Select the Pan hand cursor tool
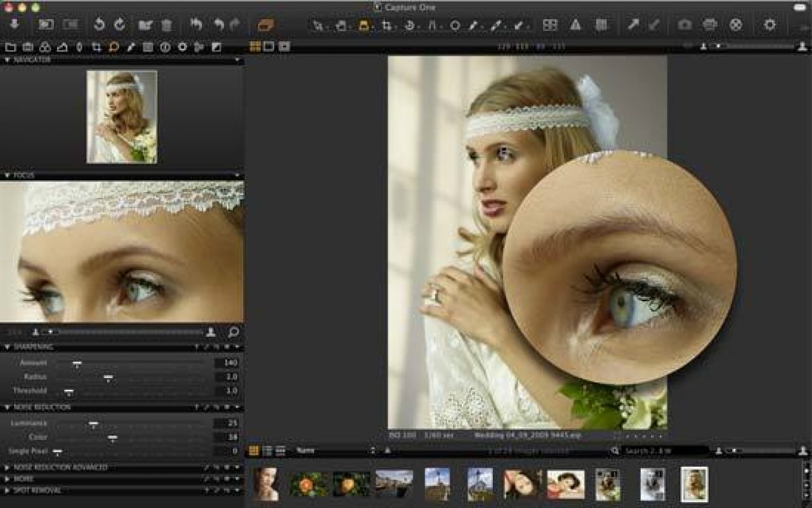The image size is (812, 508). tap(341, 26)
